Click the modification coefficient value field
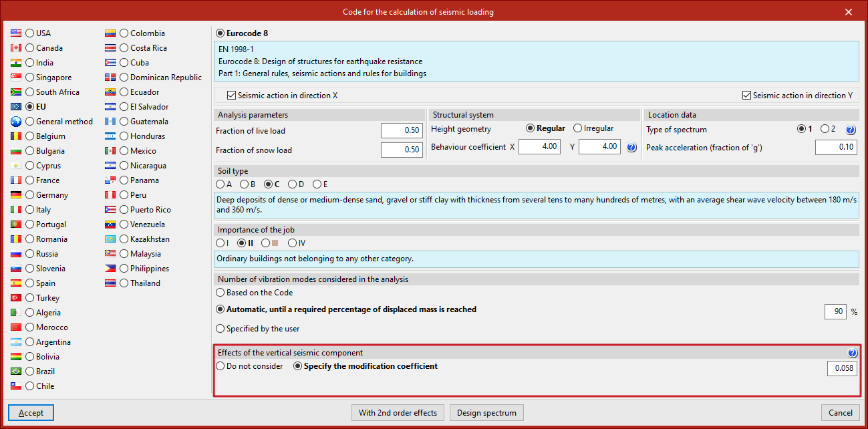The image size is (868, 429). tap(842, 368)
